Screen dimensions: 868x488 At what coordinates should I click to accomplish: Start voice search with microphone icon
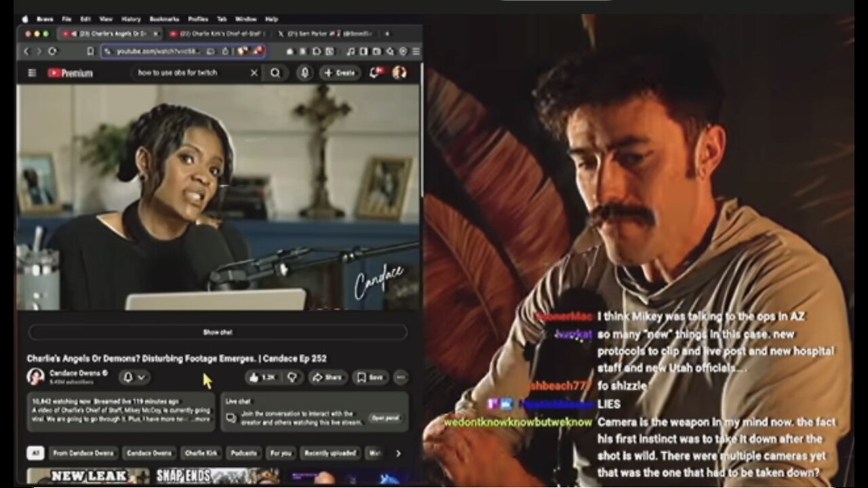pyautogui.click(x=304, y=73)
